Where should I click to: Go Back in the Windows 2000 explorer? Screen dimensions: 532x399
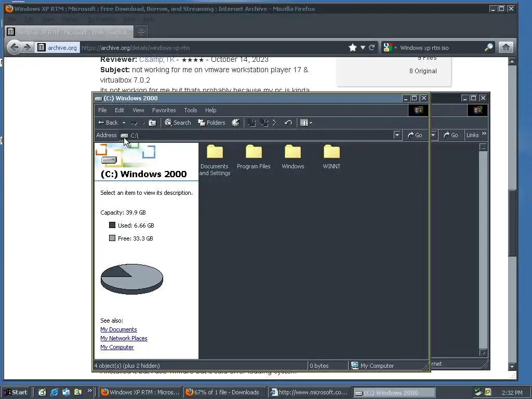click(x=108, y=123)
